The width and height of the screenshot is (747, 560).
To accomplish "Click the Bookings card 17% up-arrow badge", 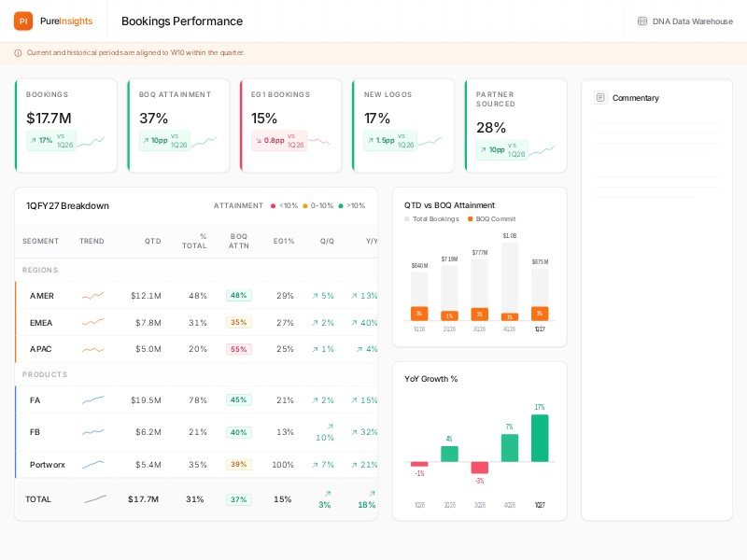I will click(x=40, y=140).
